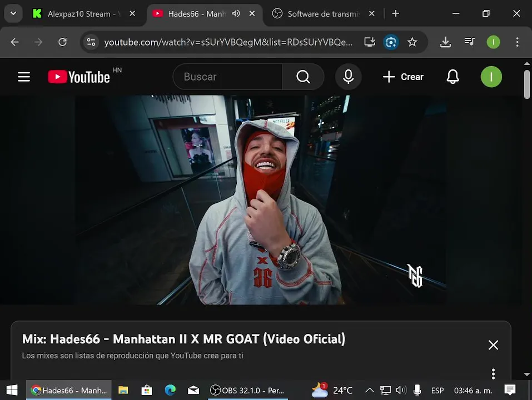This screenshot has width=532, height=400.
Task: Close the Mix playlist panel
Action: pos(493,345)
